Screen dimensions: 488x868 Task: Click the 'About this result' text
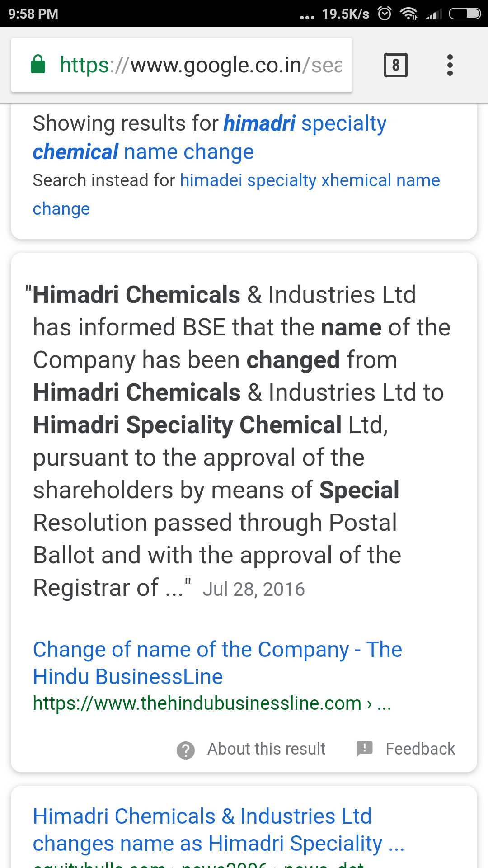coord(266,749)
